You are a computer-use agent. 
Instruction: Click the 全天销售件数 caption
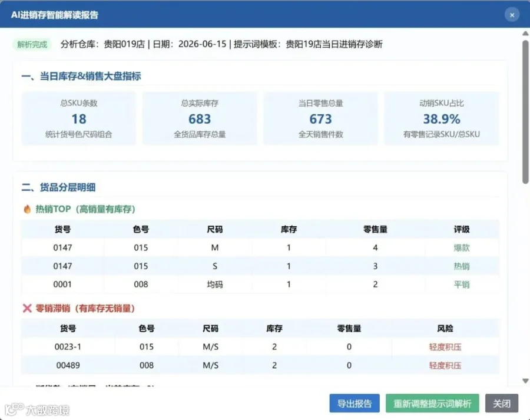point(320,134)
